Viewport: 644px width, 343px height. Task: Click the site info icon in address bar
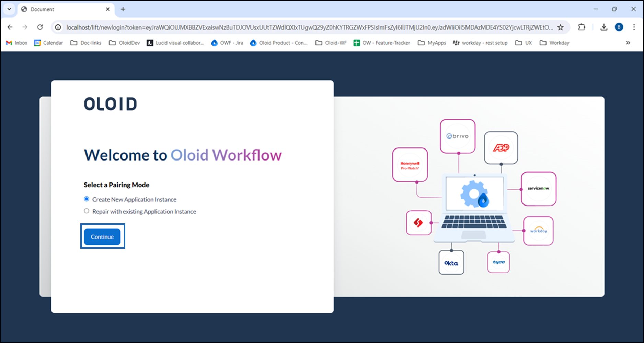[58, 27]
